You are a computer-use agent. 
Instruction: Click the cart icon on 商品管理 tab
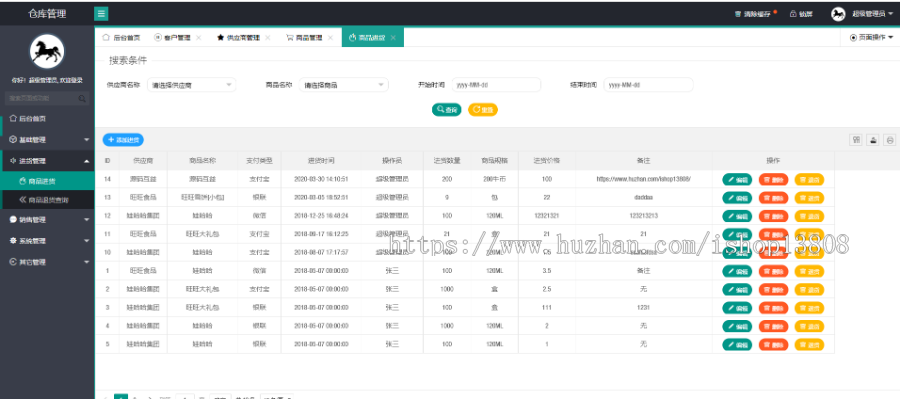pos(290,37)
